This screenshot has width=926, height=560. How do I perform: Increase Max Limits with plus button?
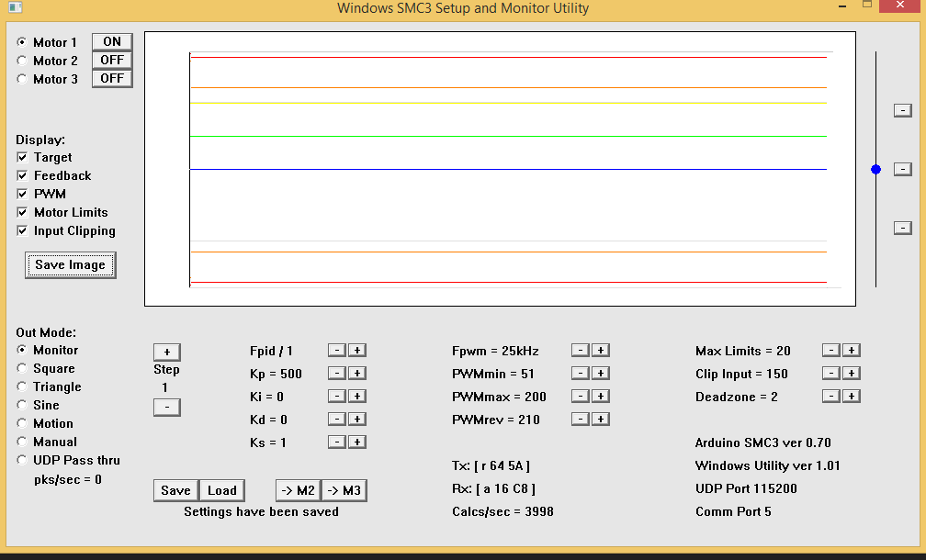[852, 351]
